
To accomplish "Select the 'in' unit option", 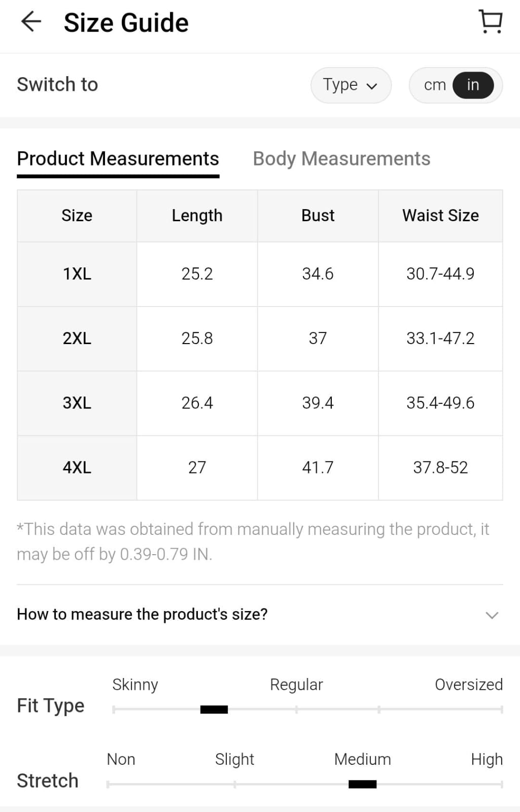I will [x=473, y=85].
